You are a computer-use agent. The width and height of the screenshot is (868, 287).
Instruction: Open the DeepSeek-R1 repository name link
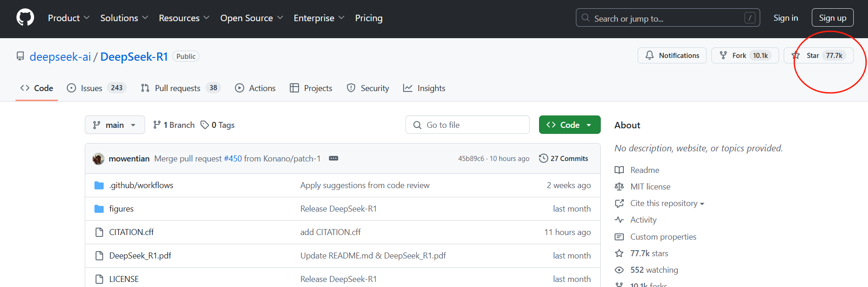[x=134, y=57]
